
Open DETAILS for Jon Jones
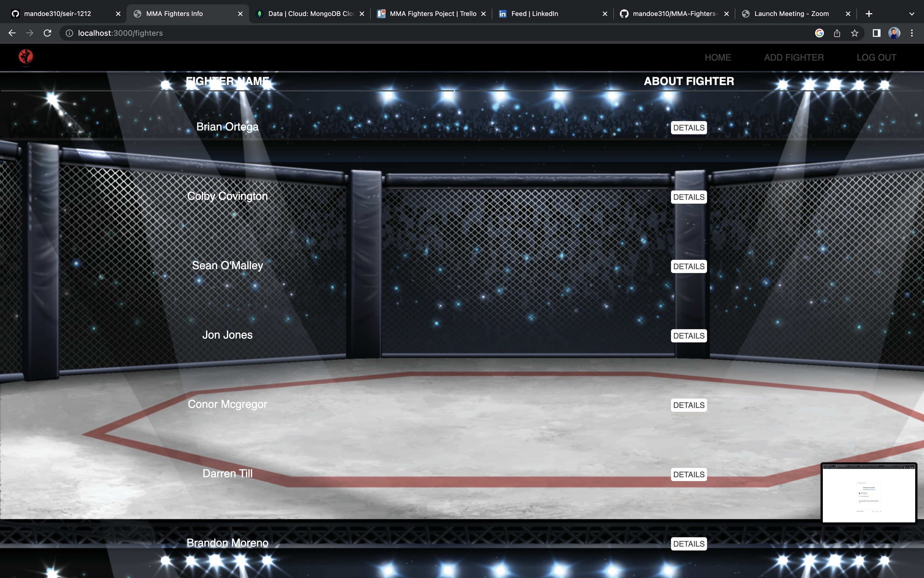(689, 336)
